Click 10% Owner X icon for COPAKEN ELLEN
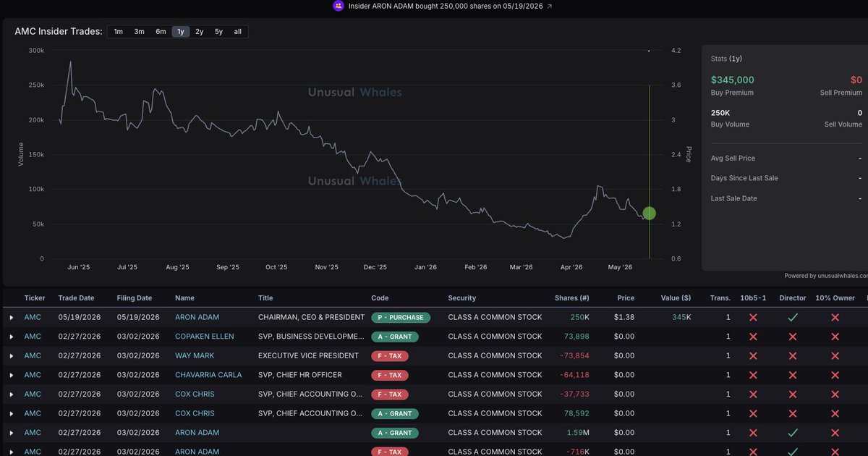Image resolution: width=868 pixels, height=456 pixels. pos(835,337)
